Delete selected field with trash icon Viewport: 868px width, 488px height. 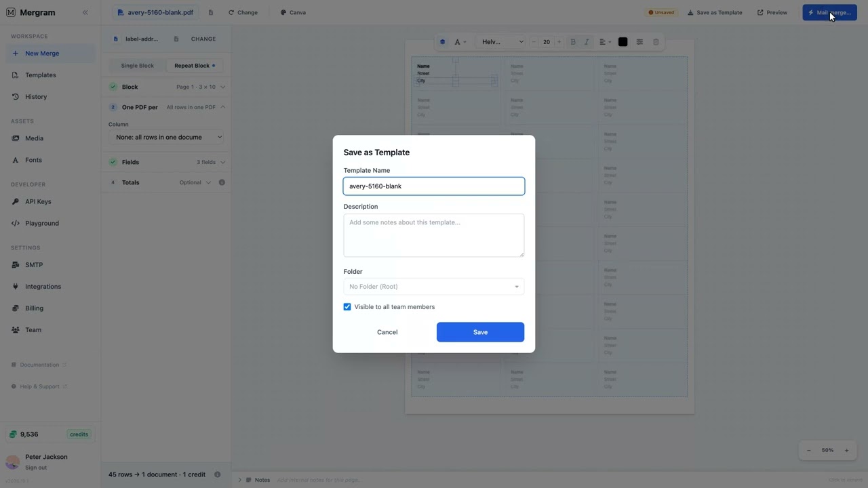tap(656, 42)
